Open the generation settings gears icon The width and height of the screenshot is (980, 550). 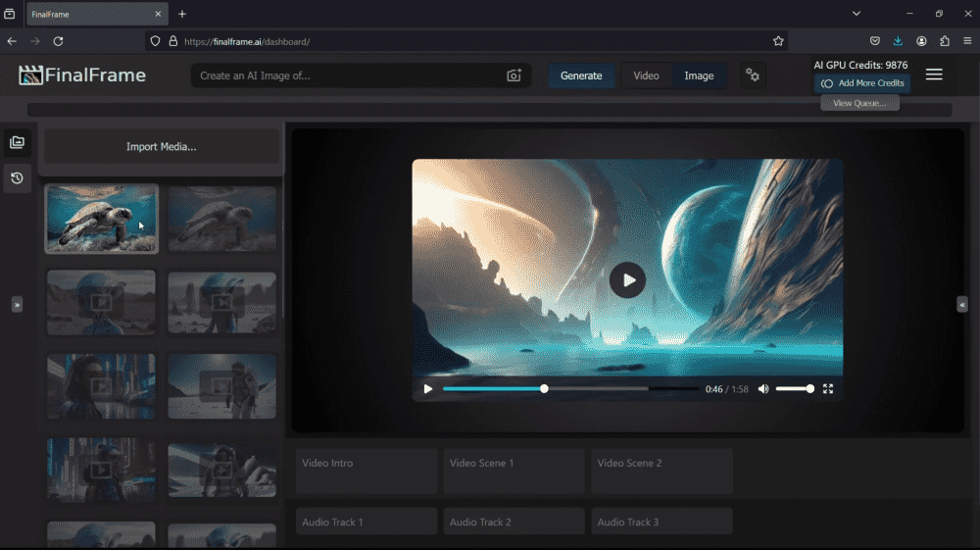click(753, 75)
